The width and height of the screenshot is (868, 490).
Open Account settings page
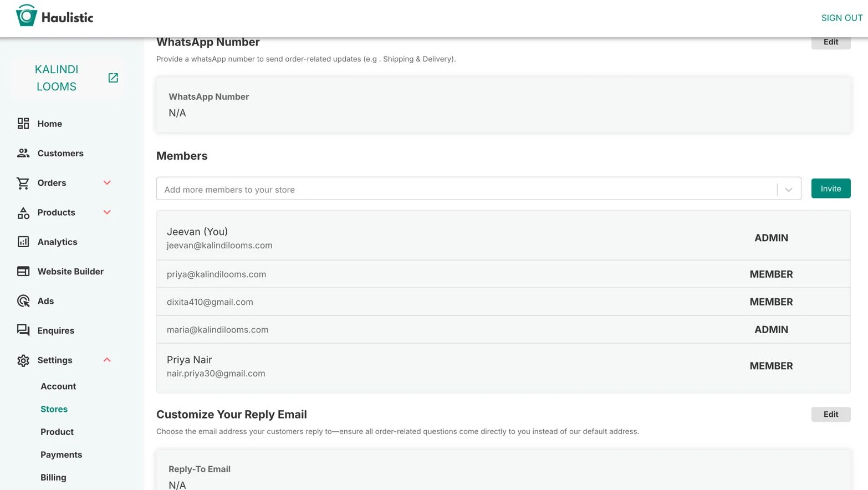pyautogui.click(x=58, y=386)
